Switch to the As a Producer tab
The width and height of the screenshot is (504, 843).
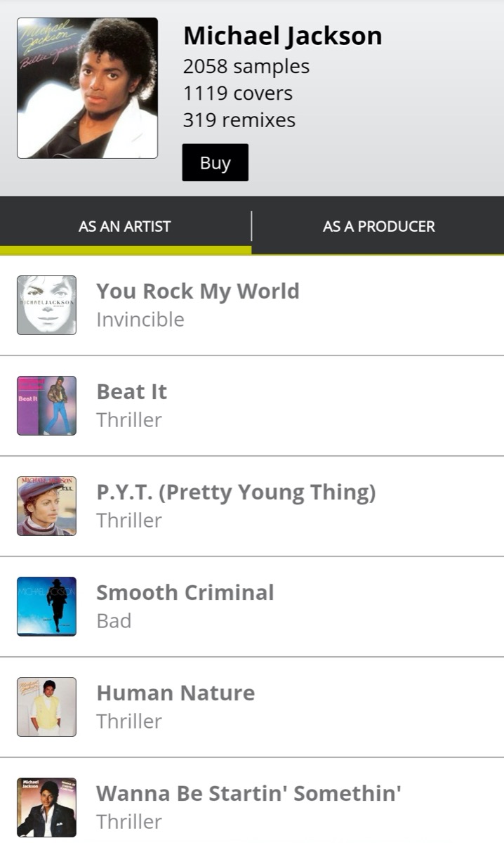378,226
